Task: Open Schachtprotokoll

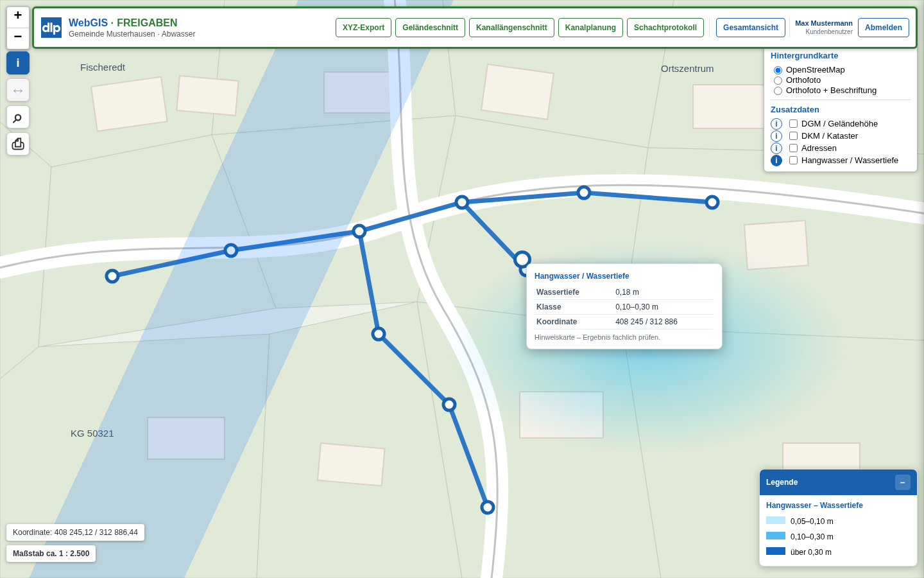Action: coord(665,28)
